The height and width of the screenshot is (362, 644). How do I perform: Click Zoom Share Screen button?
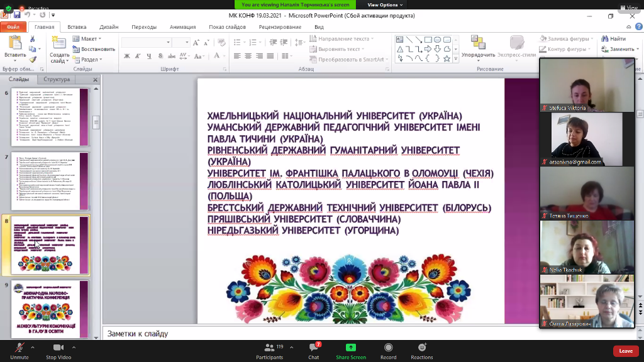coord(351,352)
